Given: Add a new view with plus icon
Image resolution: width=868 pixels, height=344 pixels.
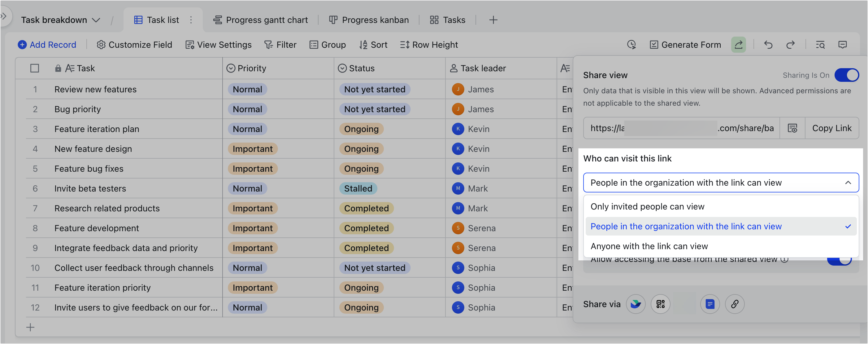Looking at the screenshot, I should [x=493, y=20].
